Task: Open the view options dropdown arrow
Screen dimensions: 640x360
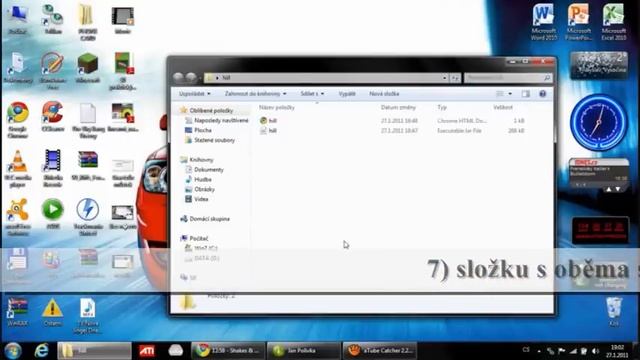Action: [x=510, y=94]
